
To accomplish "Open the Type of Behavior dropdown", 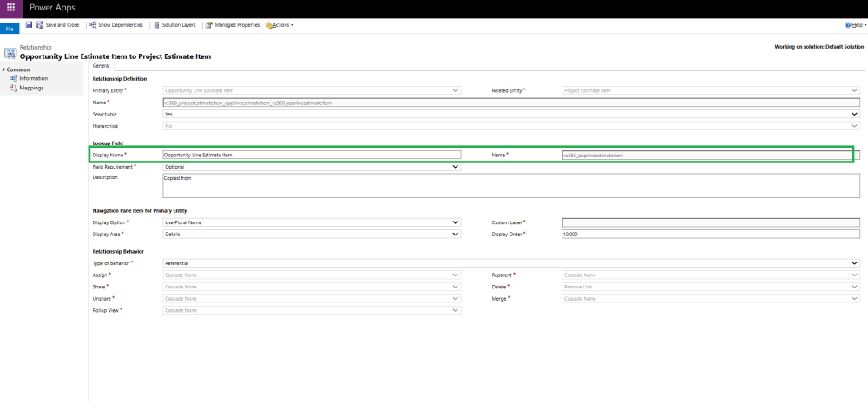I will coord(511,263).
